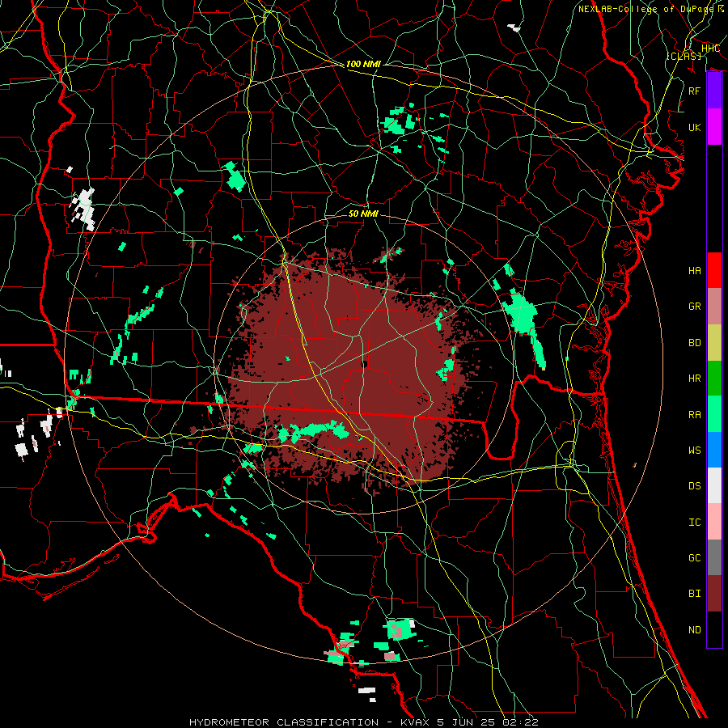Click the WS legend label

tap(694, 450)
